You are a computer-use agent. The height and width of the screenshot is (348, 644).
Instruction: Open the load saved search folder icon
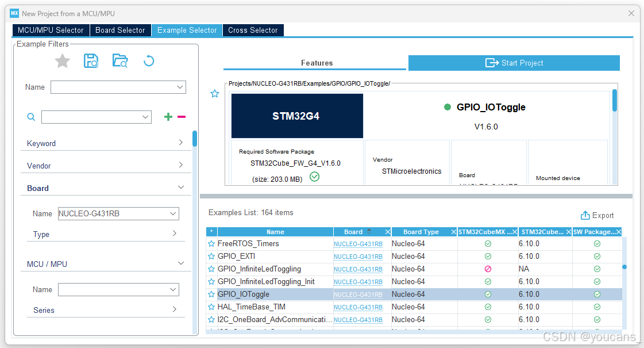click(x=120, y=61)
